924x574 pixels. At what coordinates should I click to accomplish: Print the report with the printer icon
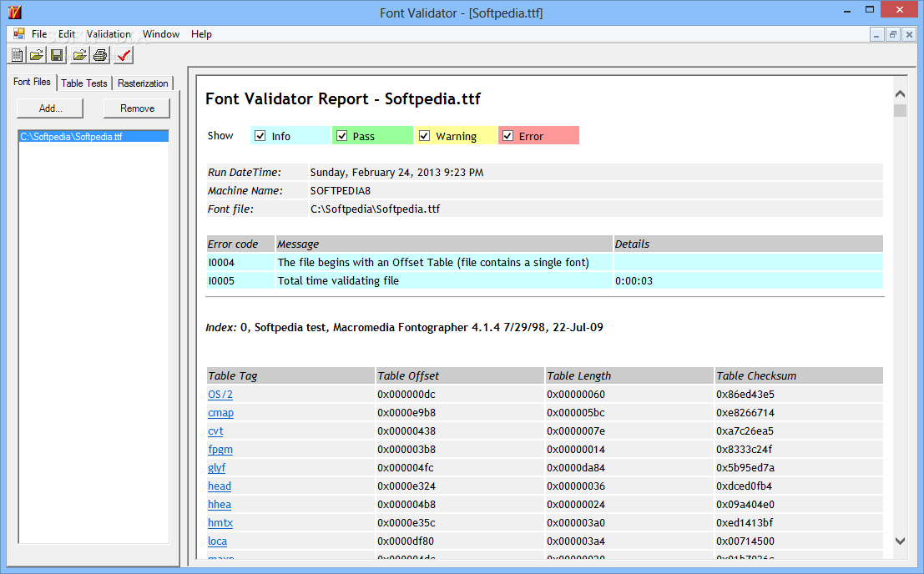tap(101, 55)
